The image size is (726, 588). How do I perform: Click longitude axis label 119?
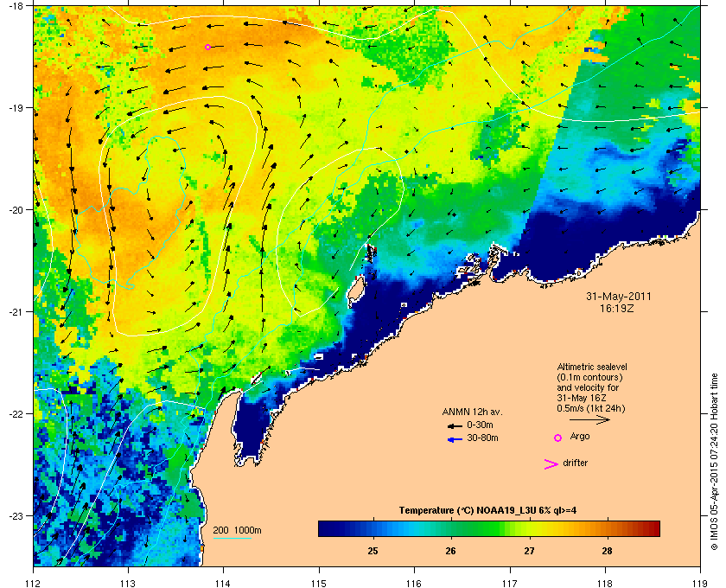click(x=700, y=583)
